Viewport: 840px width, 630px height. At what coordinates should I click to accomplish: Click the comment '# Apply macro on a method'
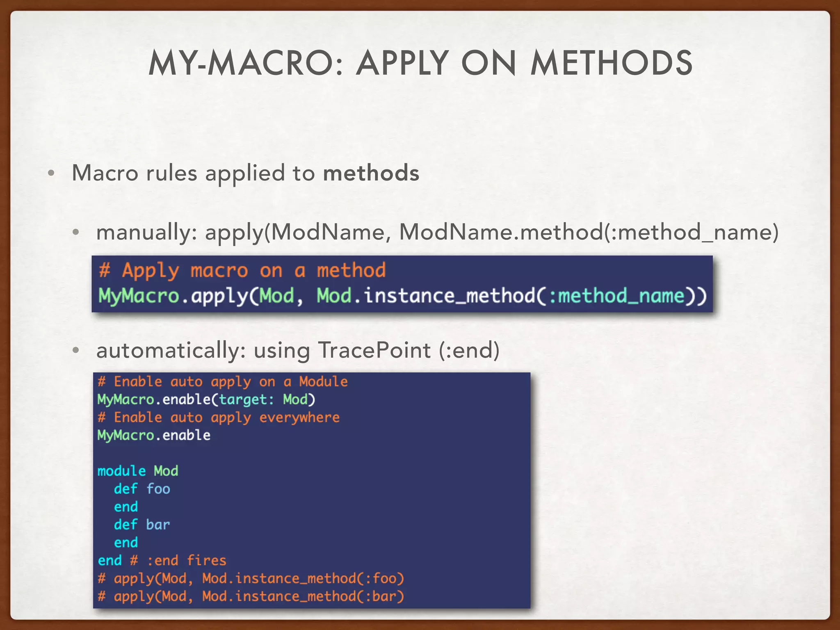242,271
